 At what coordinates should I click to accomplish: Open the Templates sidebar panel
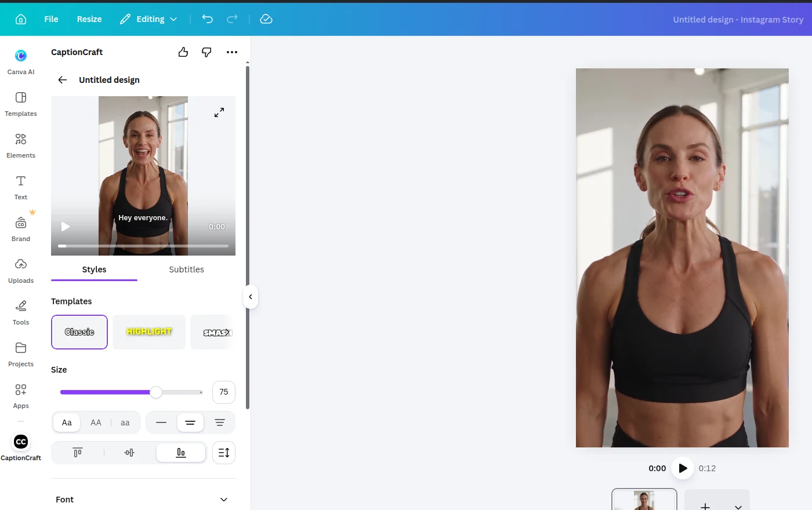21,104
